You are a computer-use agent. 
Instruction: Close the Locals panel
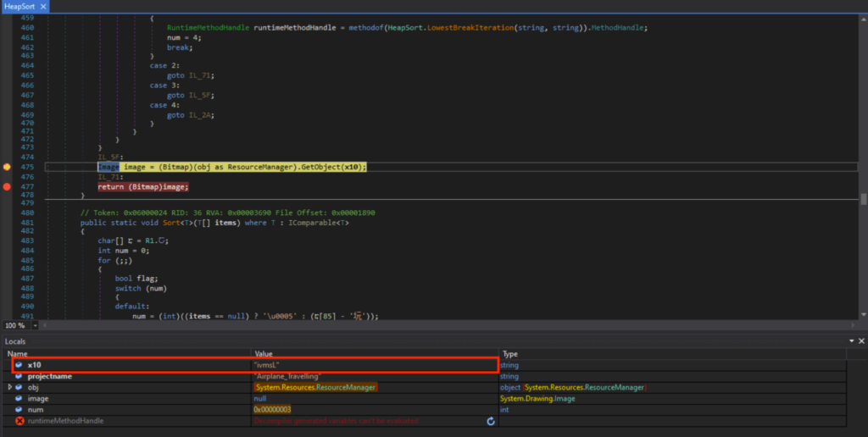coord(860,341)
